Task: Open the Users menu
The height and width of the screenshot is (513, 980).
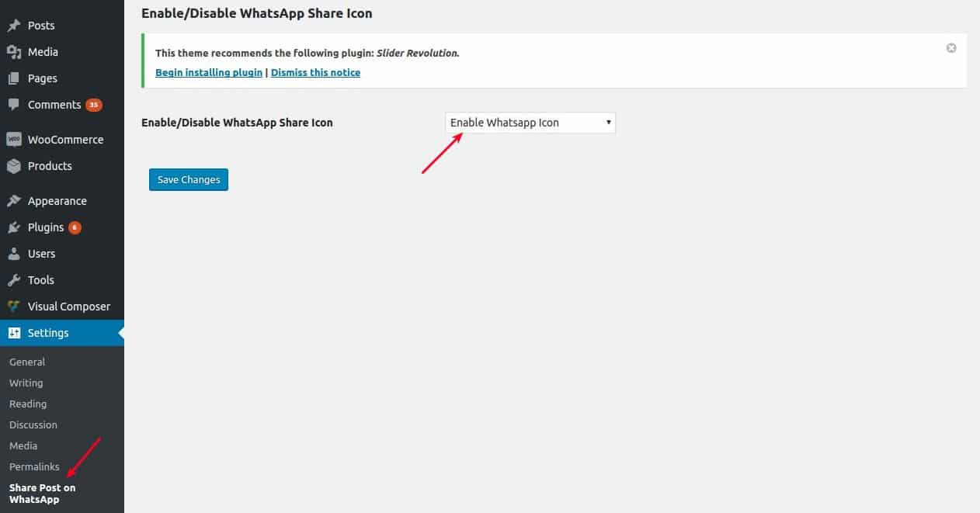Action: [62, 254]
